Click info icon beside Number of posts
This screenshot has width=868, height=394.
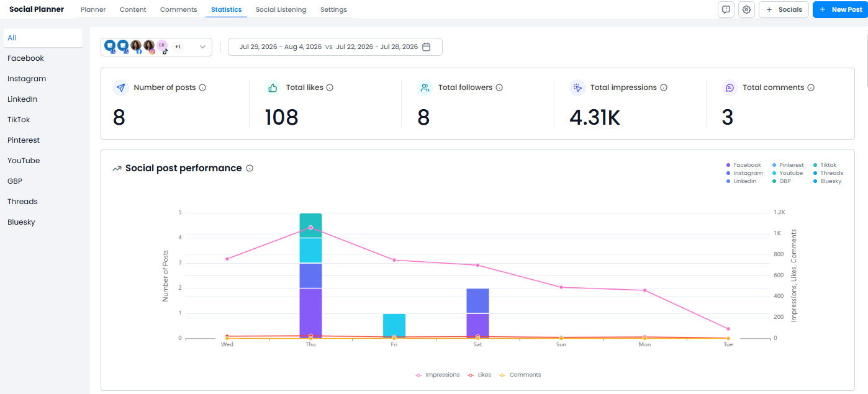(x=202, y=87)
